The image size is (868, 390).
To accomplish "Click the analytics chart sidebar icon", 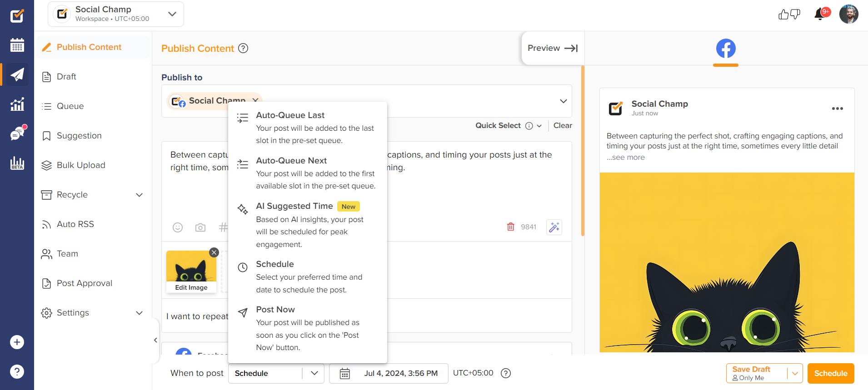I will coord(17,104).
